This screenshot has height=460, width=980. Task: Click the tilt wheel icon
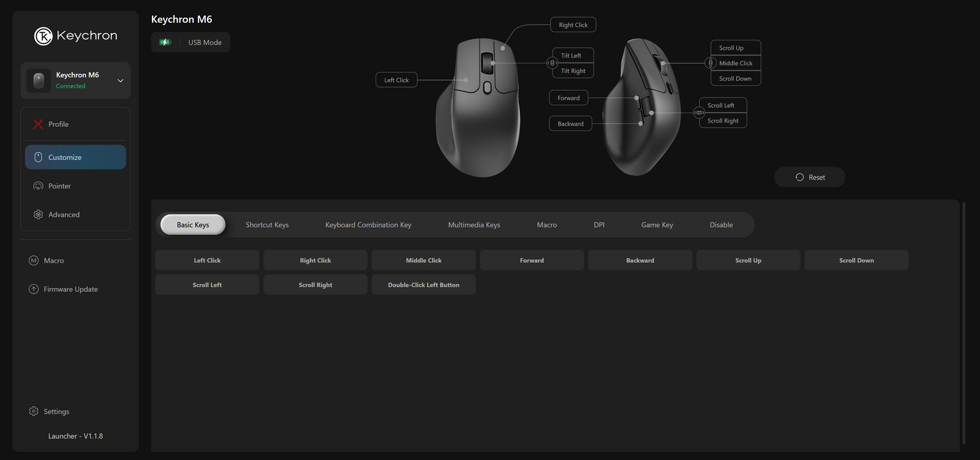point(552,63)
